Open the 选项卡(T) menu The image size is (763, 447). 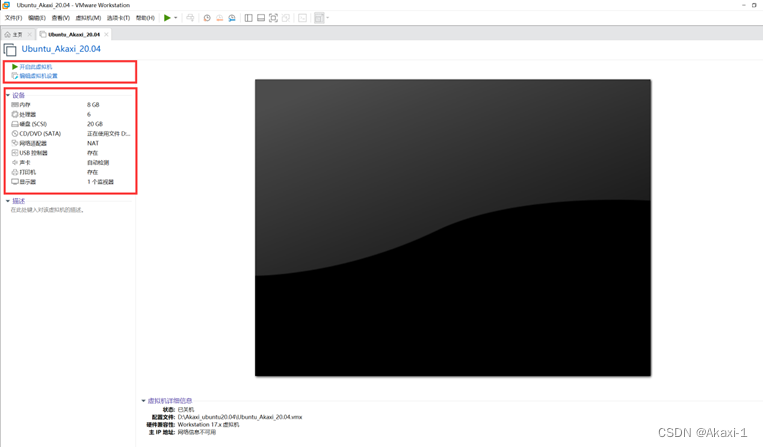(x=118, y=18)
